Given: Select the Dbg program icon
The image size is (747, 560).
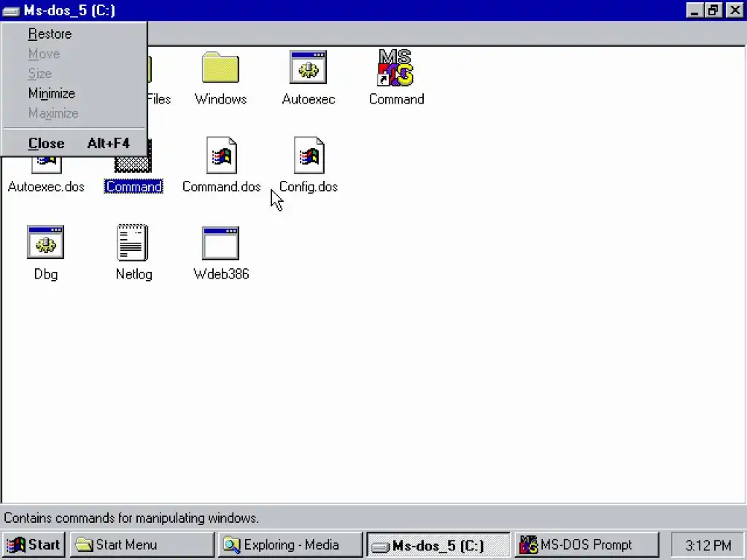Looking at the screenshot, I should [46, 242].
